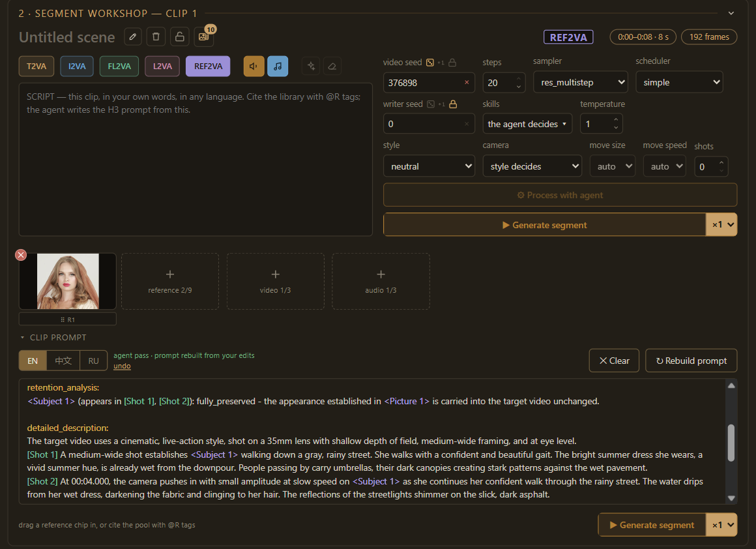756x549 pixels.
Task: Click the R1 drag handle chip
Action: [x=68, y=319]
